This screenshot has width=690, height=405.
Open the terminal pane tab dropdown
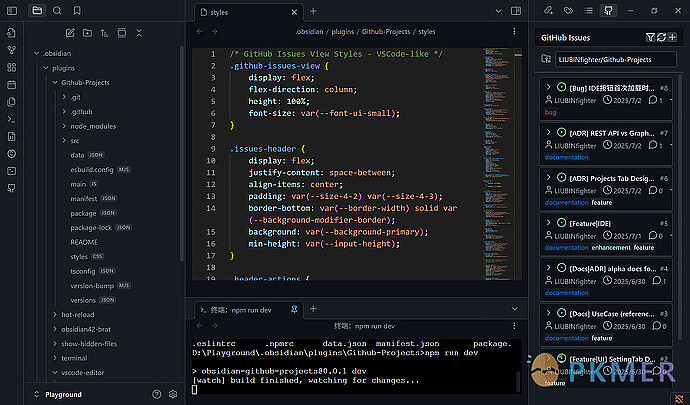(514, 309)
